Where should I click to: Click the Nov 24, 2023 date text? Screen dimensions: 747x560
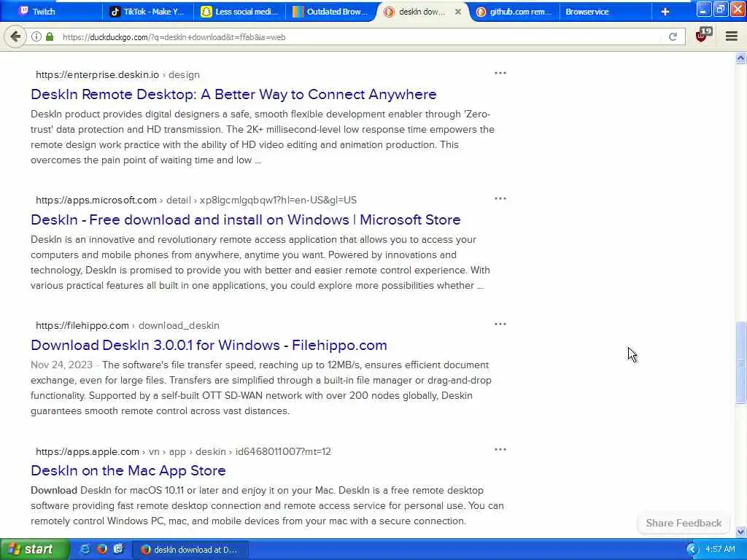(61, 365)
